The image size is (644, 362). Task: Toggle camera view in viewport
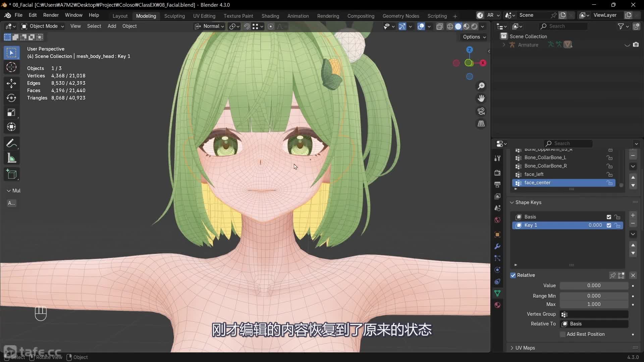pyautogui.click(x=481, y=111)
